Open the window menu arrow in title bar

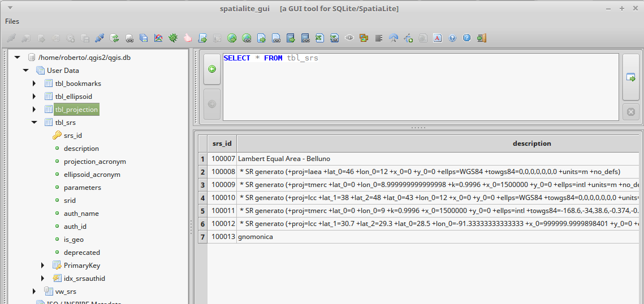[10, 8]
